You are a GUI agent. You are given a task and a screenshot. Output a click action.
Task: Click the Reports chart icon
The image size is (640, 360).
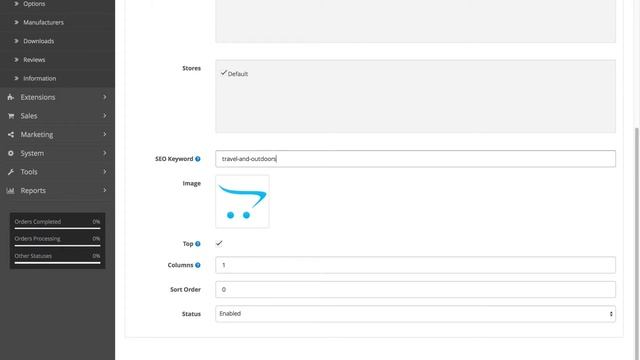[x=11, y=191]
